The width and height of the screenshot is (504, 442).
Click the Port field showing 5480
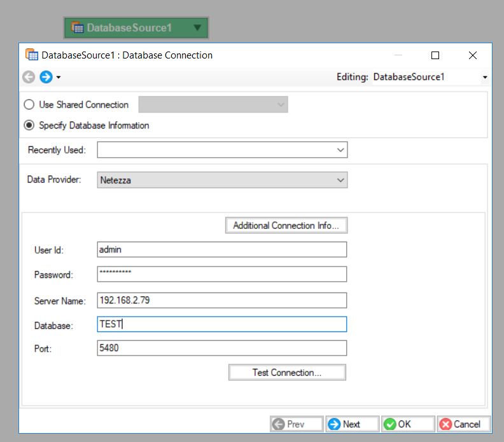tap(221, 348)
